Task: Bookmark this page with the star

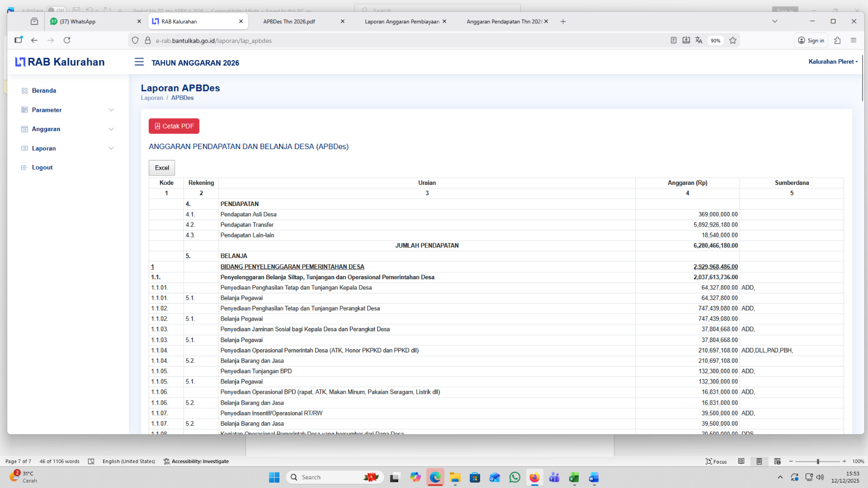Action: [733, 40]
